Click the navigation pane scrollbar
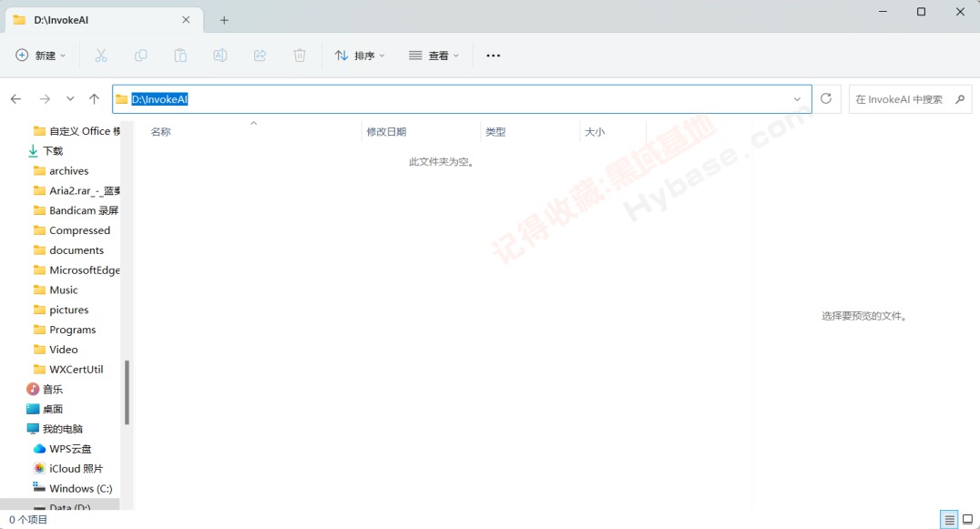 [x=127, y=392]
